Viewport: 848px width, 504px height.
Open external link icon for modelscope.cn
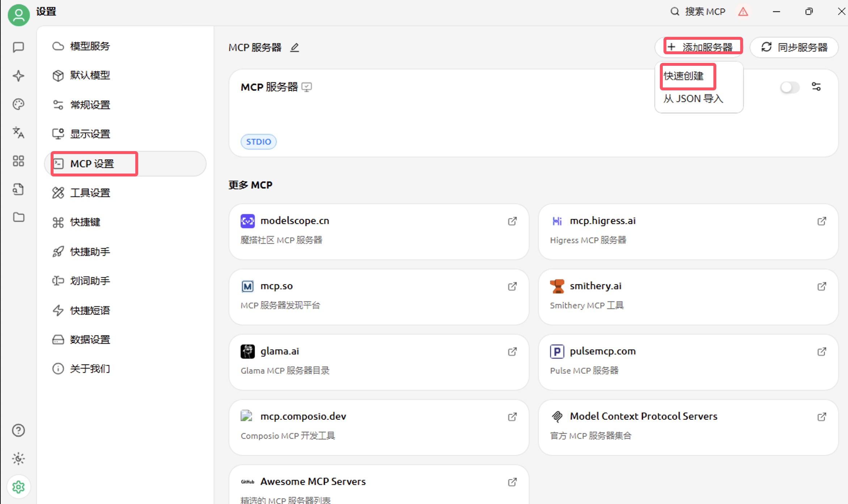[512, 221]
